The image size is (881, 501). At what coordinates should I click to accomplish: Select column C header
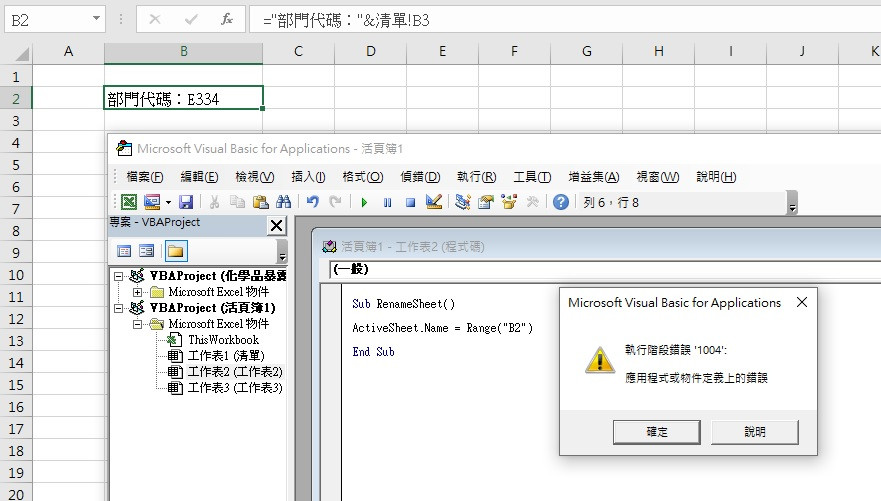[x=298, y=52]
